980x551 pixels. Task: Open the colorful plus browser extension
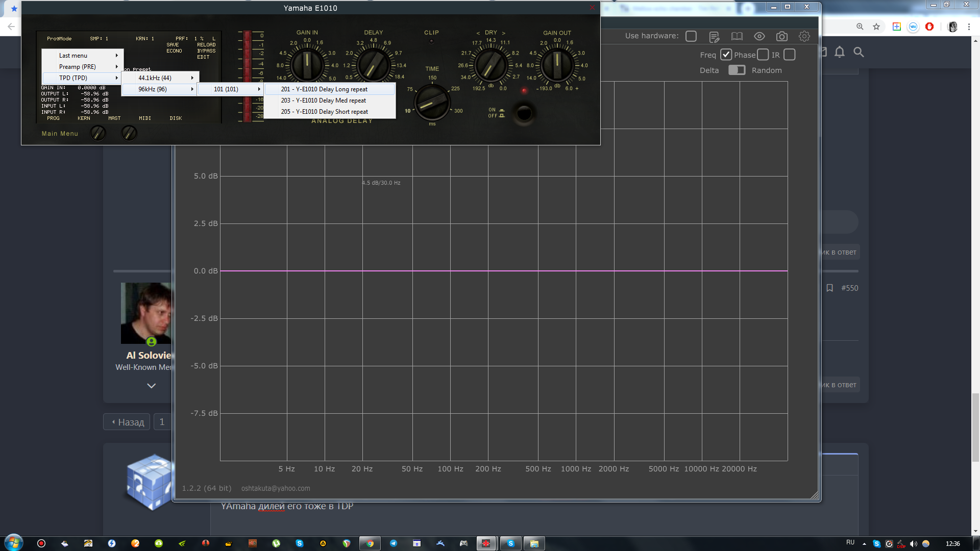(897, 27)
